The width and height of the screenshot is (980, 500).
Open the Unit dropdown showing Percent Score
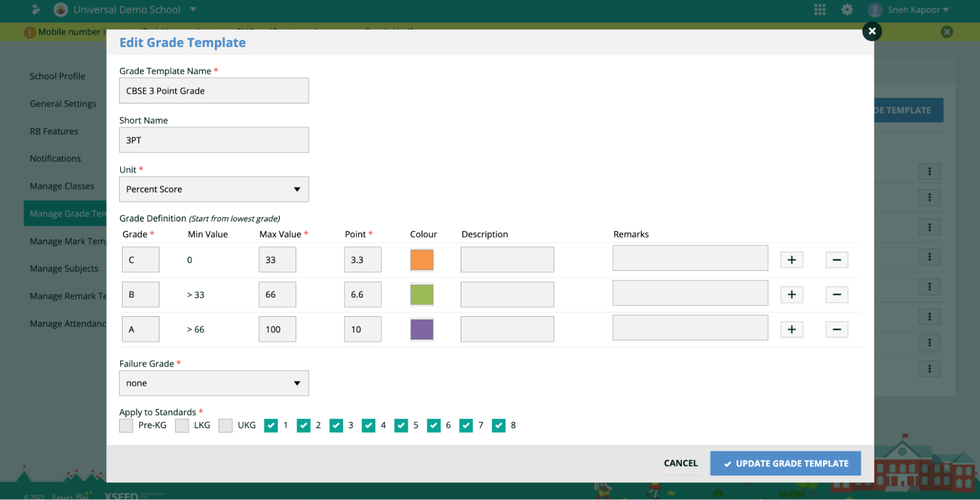tap(214, 189)
